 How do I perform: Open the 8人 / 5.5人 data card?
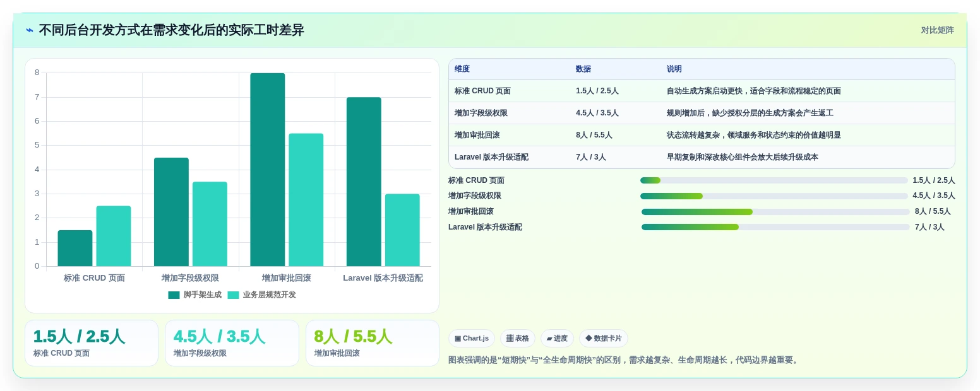point(373,343)
